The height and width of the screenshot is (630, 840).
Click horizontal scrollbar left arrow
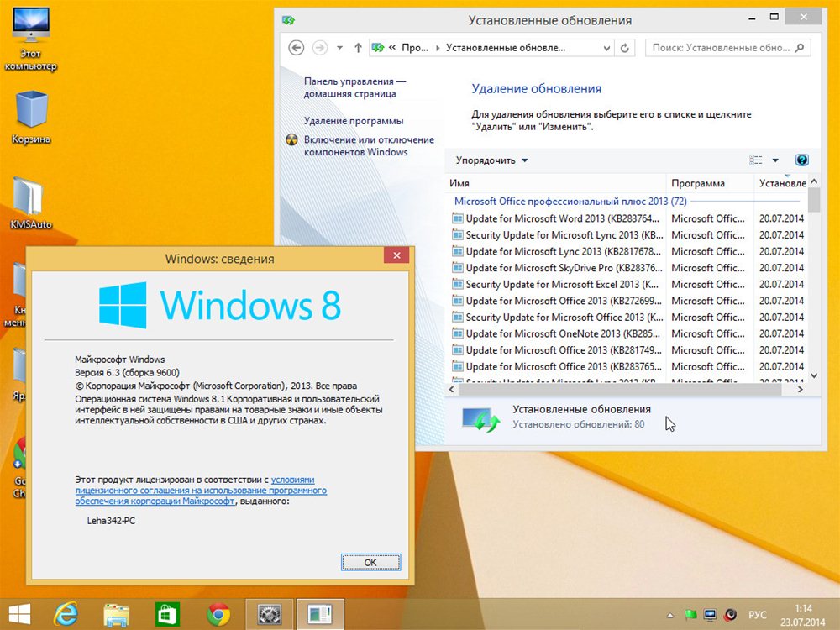[451, 390]
